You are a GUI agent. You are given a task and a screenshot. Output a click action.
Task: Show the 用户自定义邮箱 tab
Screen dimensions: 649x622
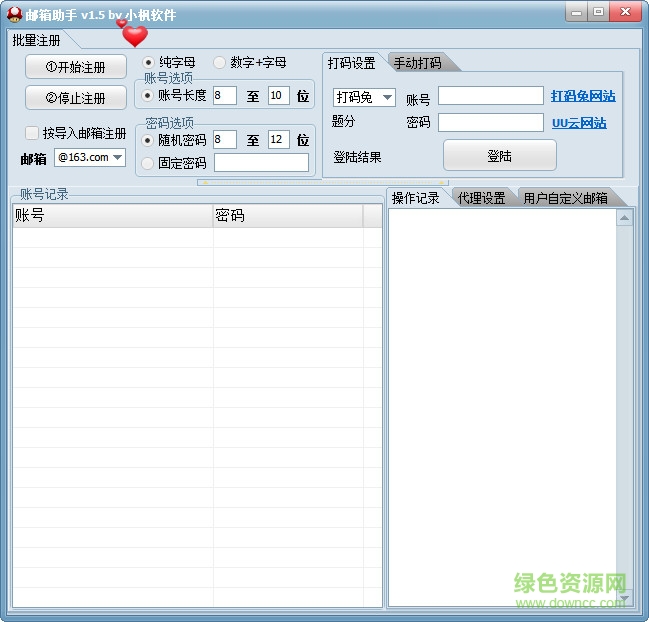pos(565,198)
